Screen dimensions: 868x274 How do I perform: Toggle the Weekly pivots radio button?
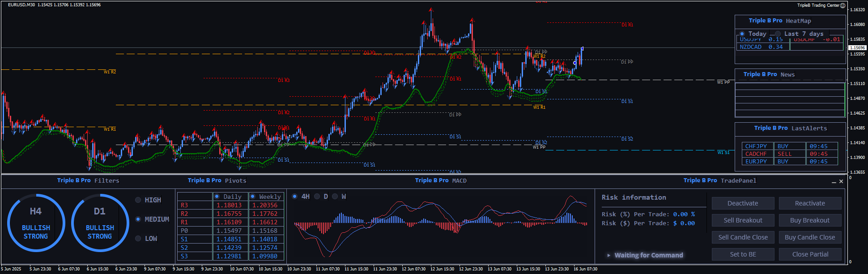[253, 197]
